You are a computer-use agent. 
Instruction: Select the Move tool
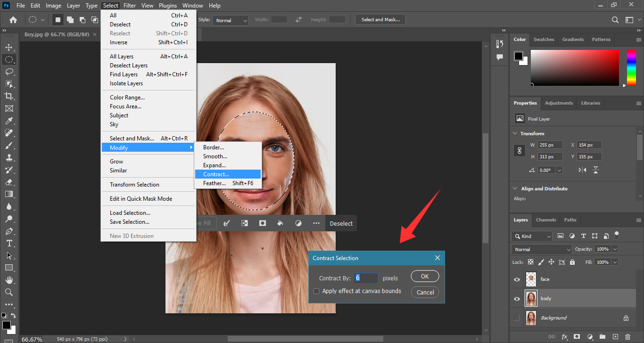click(9, 47)
